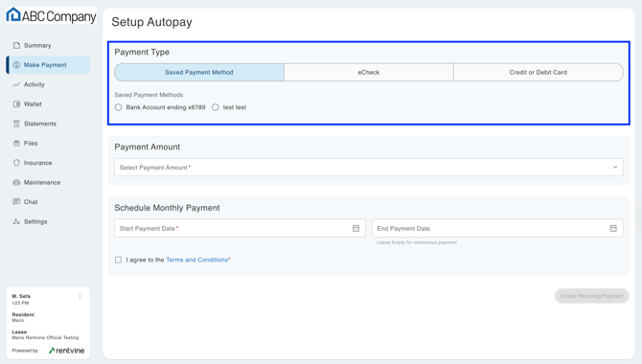
Task: Open calendar picker for Start Payment Date
Action: (x=355, y=229)
